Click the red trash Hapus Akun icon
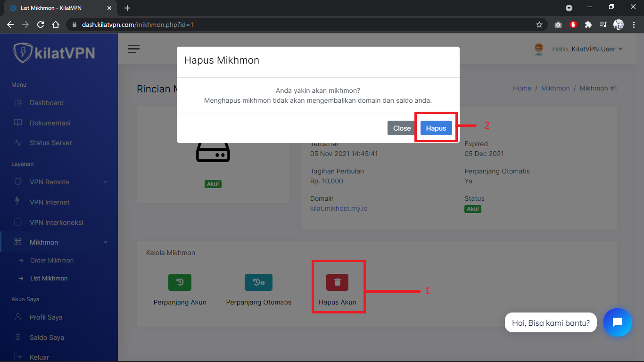 (x=337, y=282)
